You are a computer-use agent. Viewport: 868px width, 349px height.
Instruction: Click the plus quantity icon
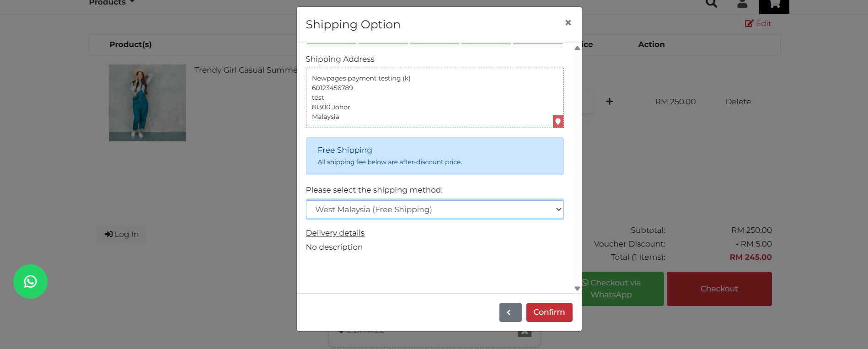(610, 102)
